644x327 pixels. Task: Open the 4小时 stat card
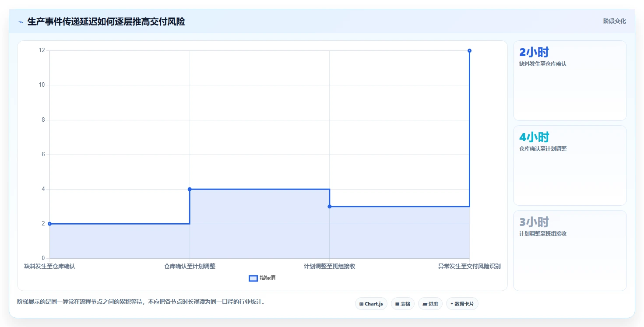[x=570, y=165]
